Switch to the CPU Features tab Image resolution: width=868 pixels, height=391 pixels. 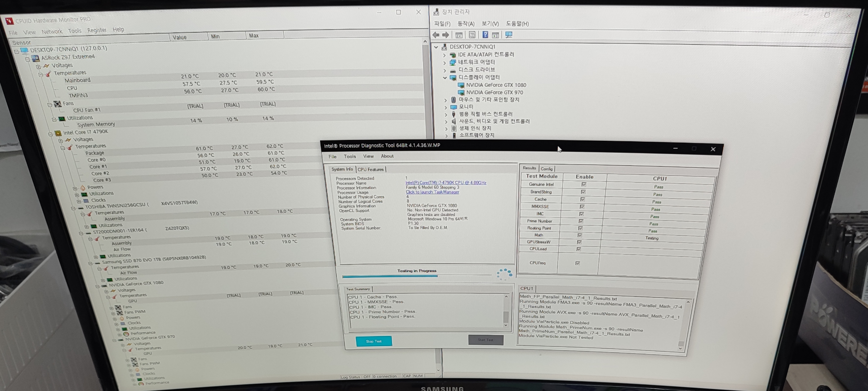[x=371, y=170]
